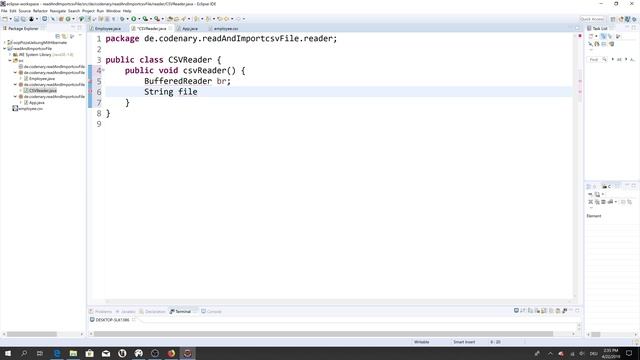
Task: Click search icon beside Find field
Action: pos(604,60)
